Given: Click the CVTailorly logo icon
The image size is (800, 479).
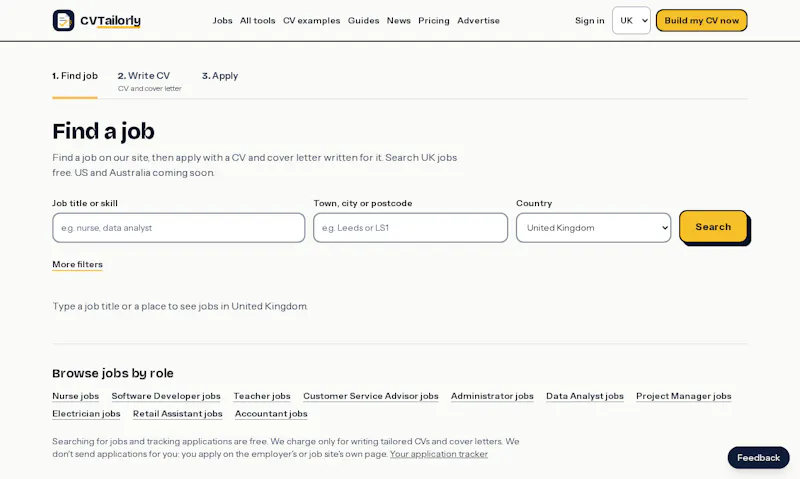Looking at the screenshot, I should (63, 20).
